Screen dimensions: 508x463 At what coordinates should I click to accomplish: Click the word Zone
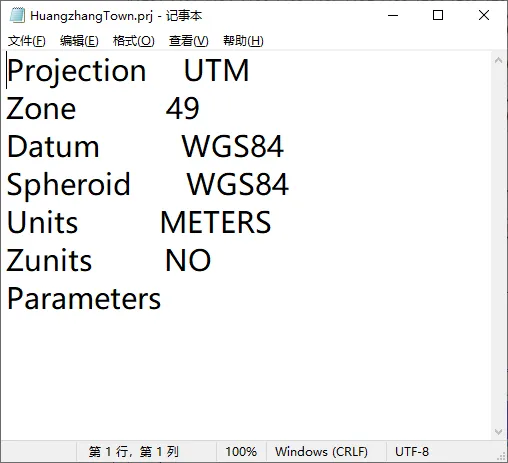click(x=41, y=109)
